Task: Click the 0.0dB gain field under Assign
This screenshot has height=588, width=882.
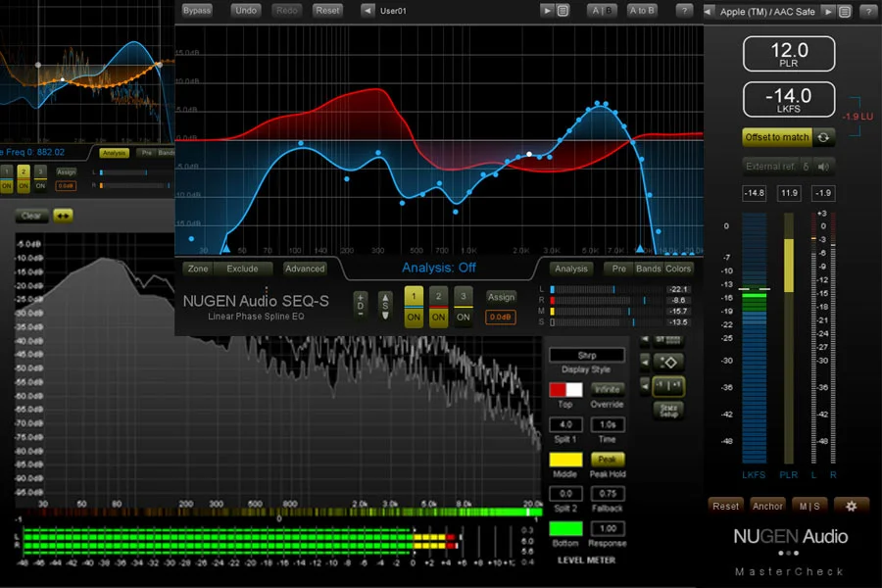Action: [501, 318]
